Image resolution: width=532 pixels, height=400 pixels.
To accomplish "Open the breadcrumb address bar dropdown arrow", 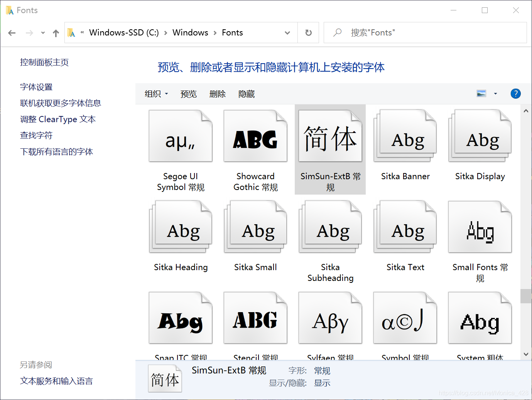I will [x=287, y=33].
